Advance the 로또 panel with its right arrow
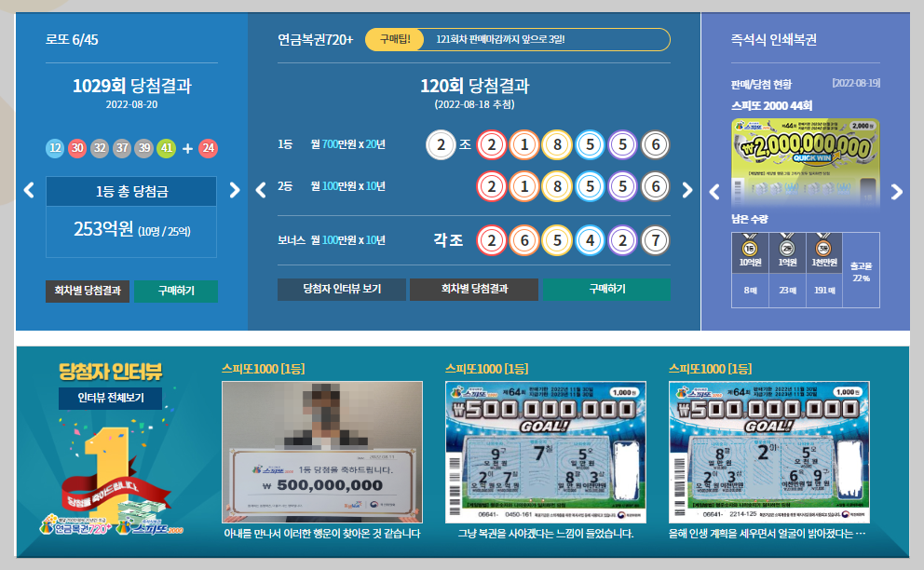Image resolution: width=924 pixels, height=570 pixels. [x=236, y=189]
